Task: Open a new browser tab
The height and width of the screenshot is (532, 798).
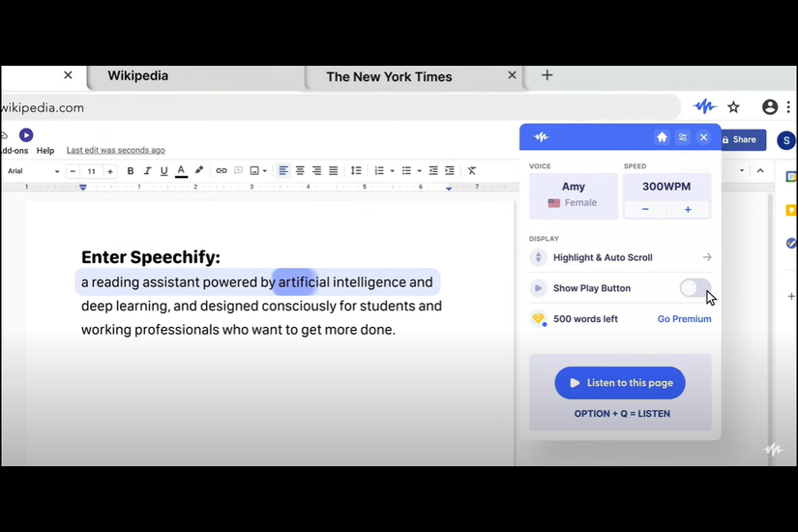Action: [547, 75]
